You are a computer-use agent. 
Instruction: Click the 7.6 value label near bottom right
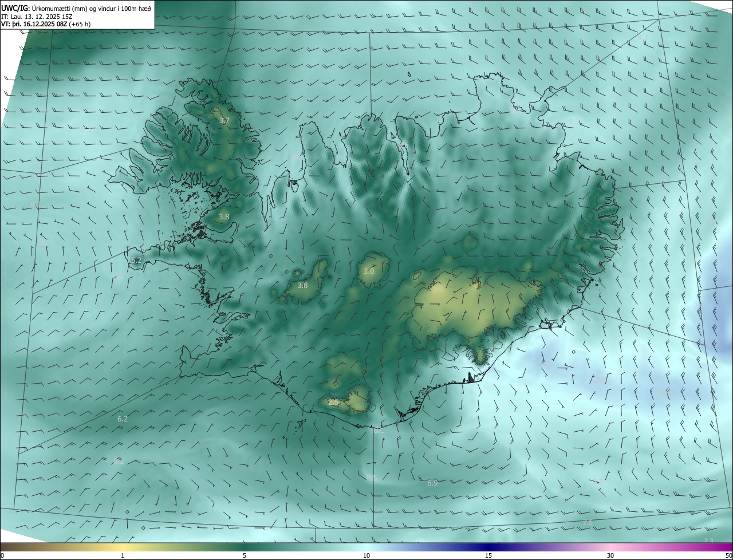click(x=588, y=523)
